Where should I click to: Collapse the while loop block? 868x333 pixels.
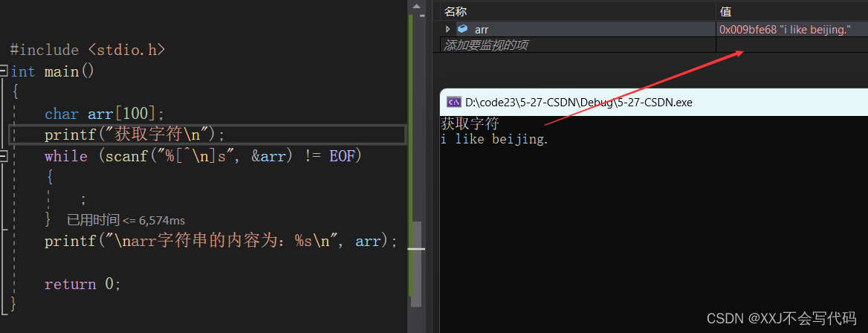[x=3, y=156]
